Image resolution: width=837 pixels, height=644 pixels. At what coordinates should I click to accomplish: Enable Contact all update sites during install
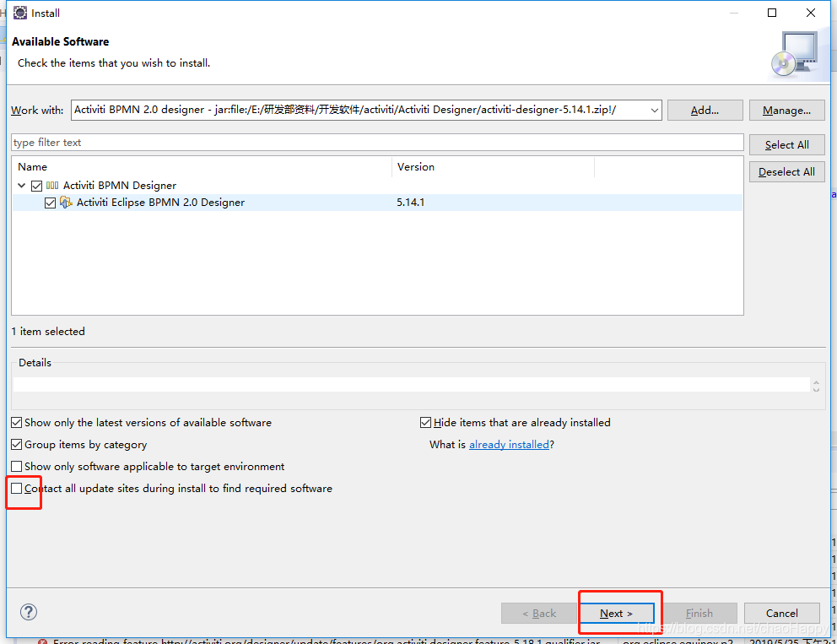(x=17, y=488)
